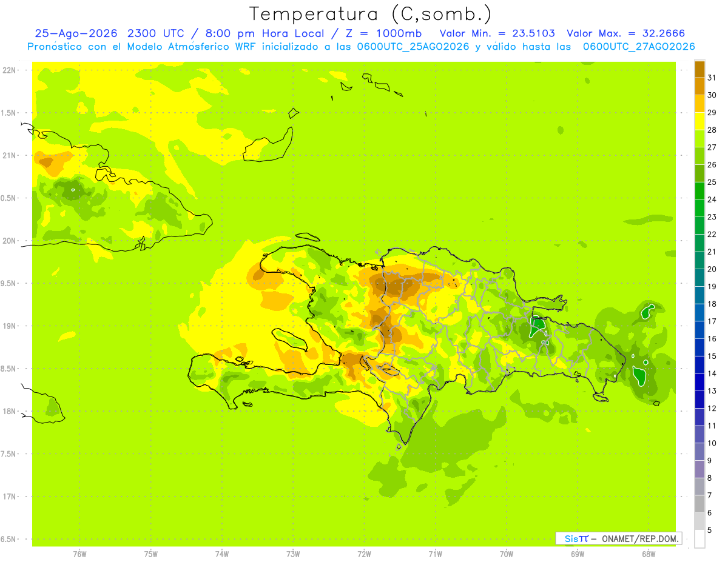Click legend value 30

[x=712, y=95]
